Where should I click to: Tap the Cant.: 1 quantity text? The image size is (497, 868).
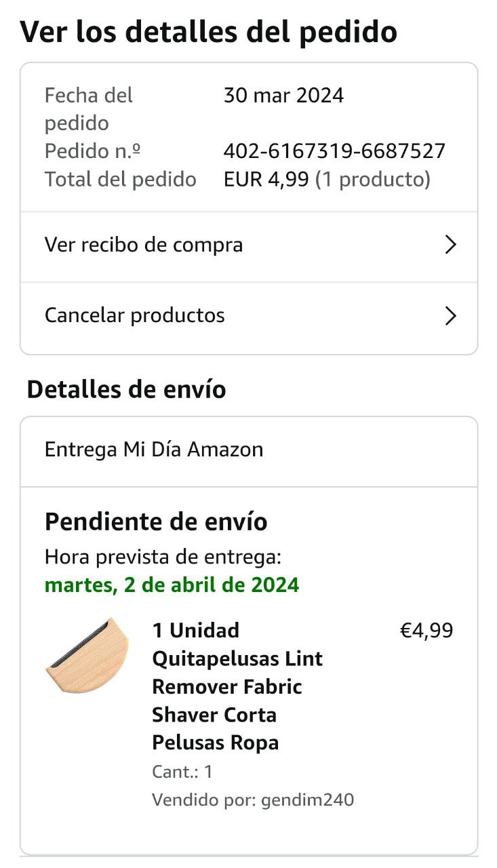(x=182, y=772)
